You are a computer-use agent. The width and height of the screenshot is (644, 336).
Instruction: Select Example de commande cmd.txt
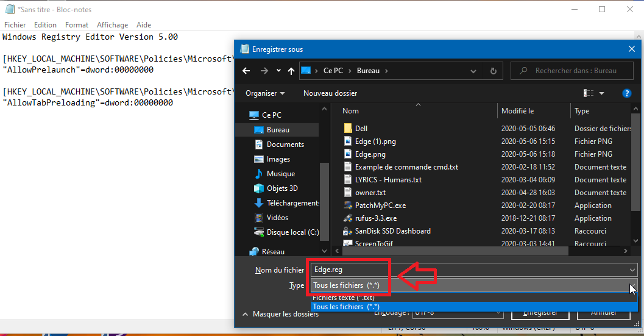(406, 167)
